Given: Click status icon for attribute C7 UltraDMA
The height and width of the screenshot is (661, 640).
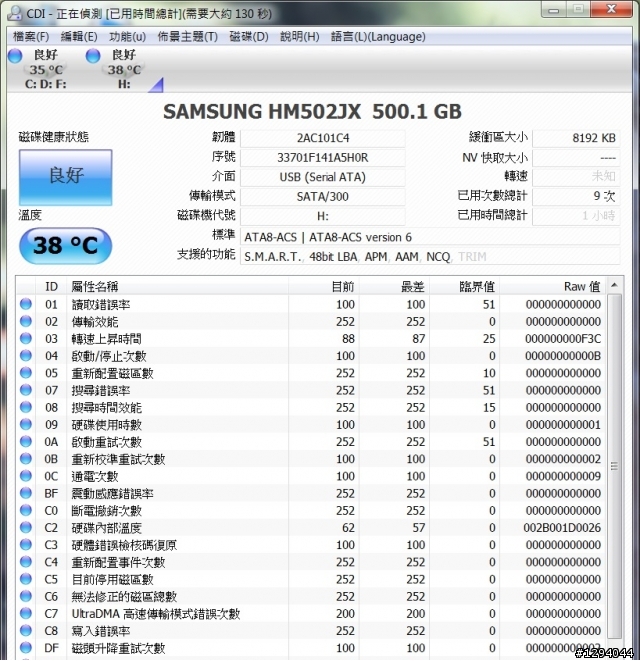Looking at the screenshot, I should (26, 613).
